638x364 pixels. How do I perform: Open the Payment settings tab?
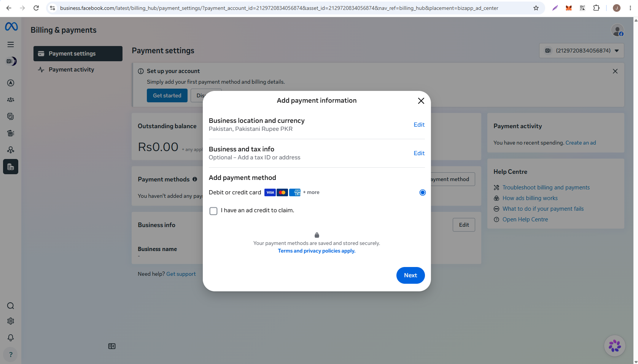tap(78, 54)
